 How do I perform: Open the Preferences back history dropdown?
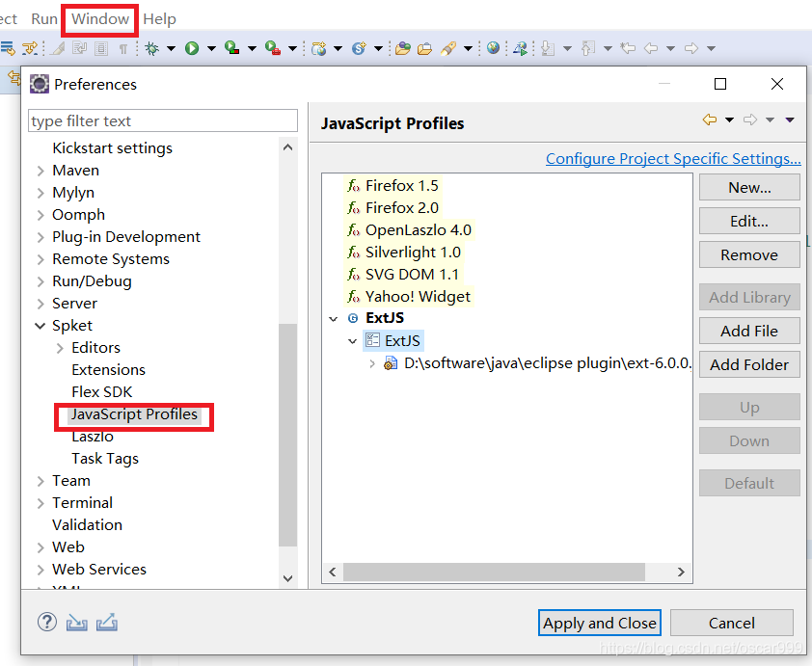tap(729, 120)
